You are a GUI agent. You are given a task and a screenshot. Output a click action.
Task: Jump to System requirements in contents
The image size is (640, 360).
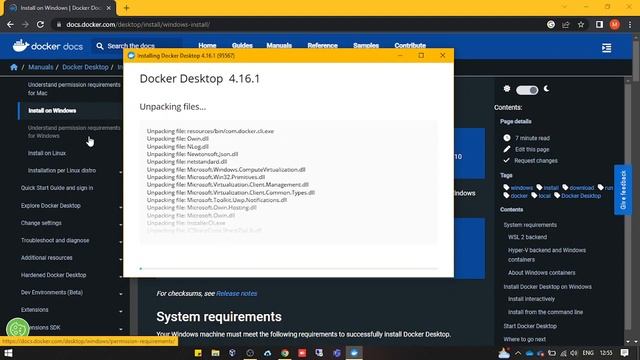point(530,225)
